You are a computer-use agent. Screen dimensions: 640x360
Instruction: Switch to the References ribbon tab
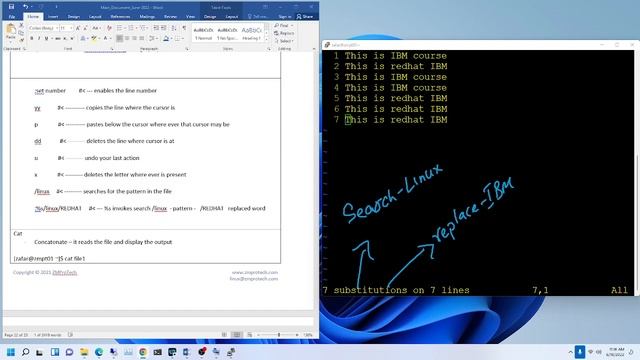(x=120, y=17)
